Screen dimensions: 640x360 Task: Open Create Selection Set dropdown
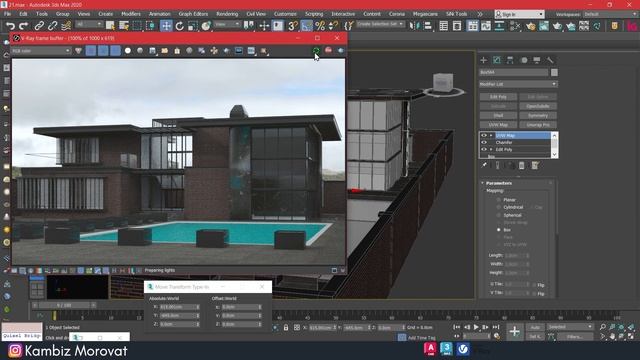pyautogui.click(x=380, y=24)
